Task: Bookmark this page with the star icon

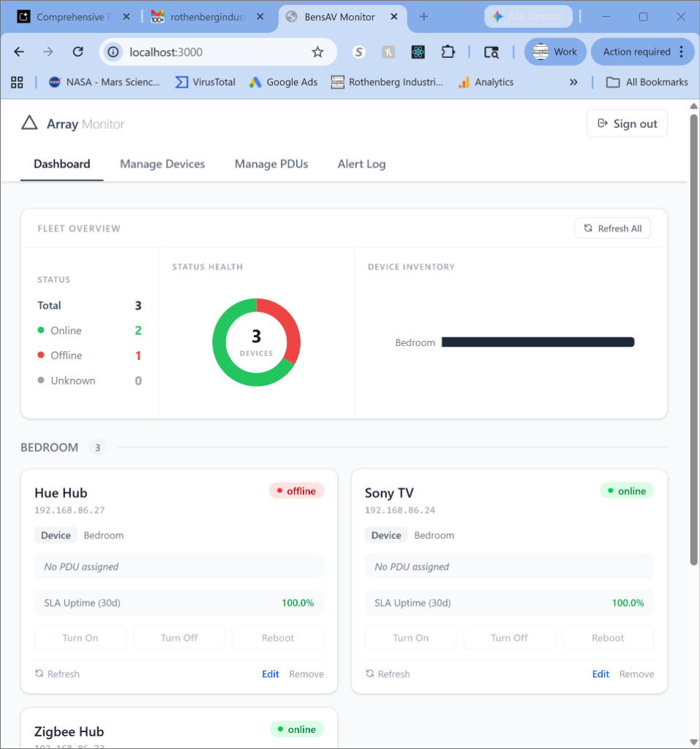Action: (317, 52)
